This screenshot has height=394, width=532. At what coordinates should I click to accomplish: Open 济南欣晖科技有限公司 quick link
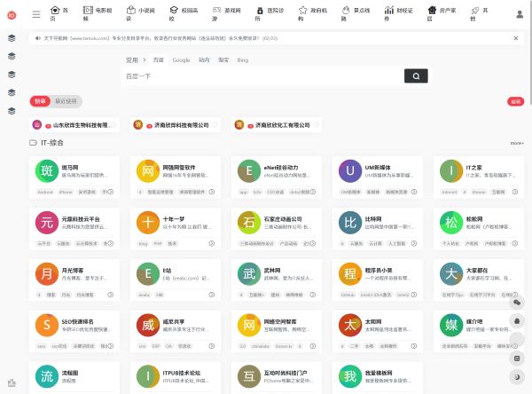coord(176,125)
